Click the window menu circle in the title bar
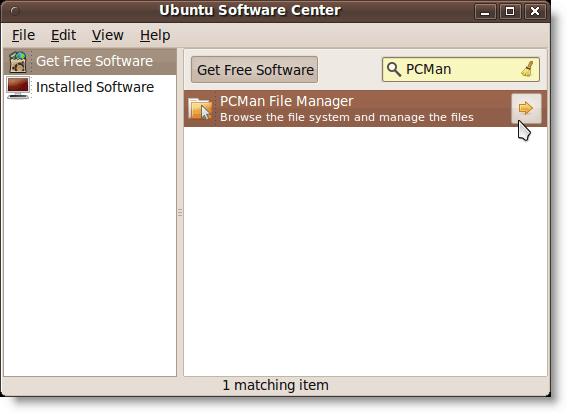This screenshot has height=413, width=567. click(15, 11)
